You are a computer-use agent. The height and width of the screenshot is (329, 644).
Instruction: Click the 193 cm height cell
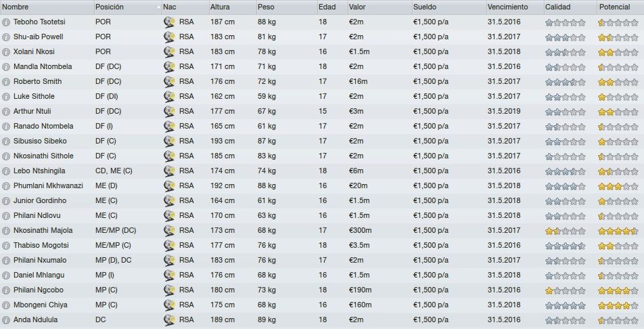click(223, 141)
